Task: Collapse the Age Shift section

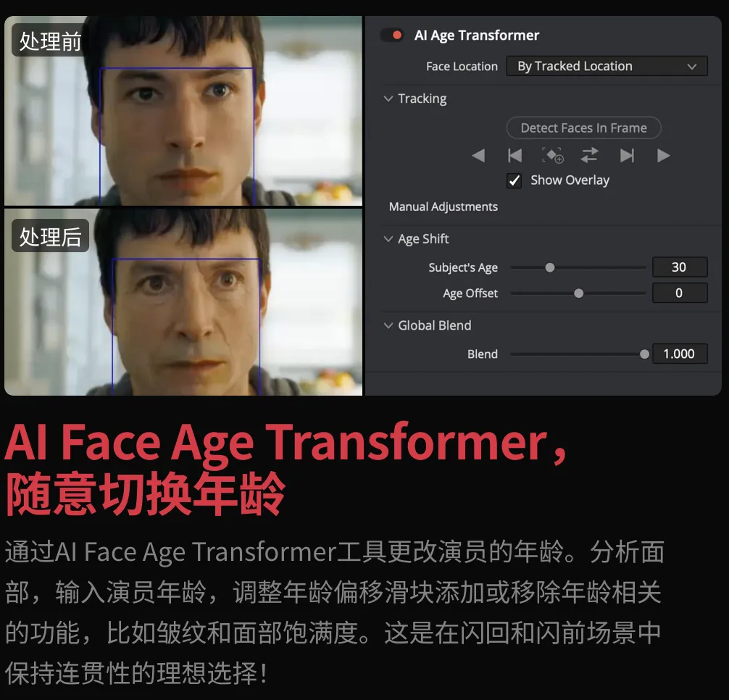Action: (388, 239)
